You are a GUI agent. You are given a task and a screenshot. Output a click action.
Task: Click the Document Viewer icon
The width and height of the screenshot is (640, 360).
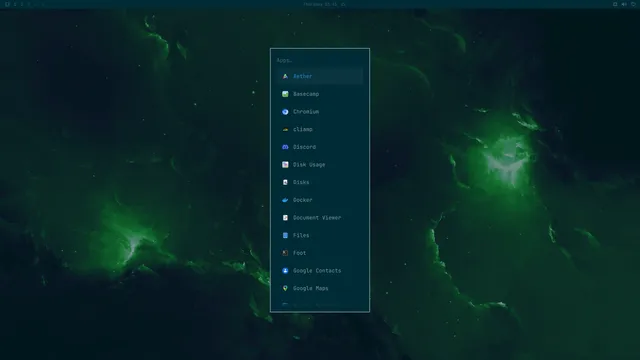[x=285, y=218]
